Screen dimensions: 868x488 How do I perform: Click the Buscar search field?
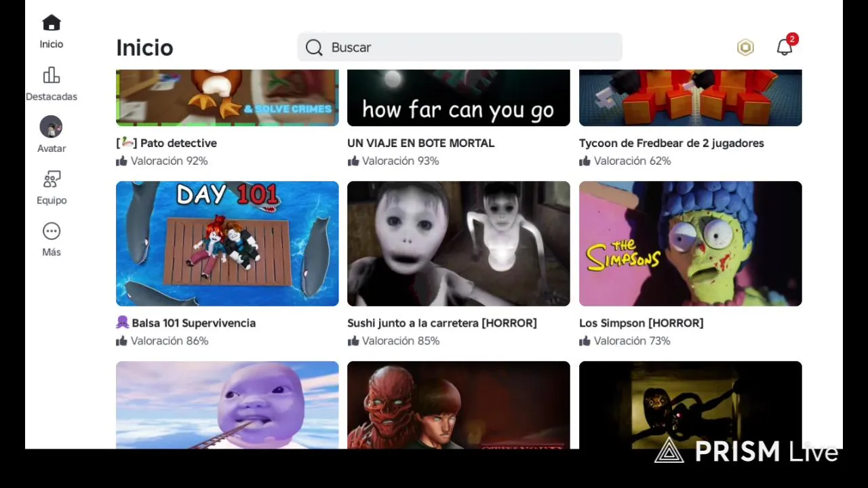tap(460, 47)
